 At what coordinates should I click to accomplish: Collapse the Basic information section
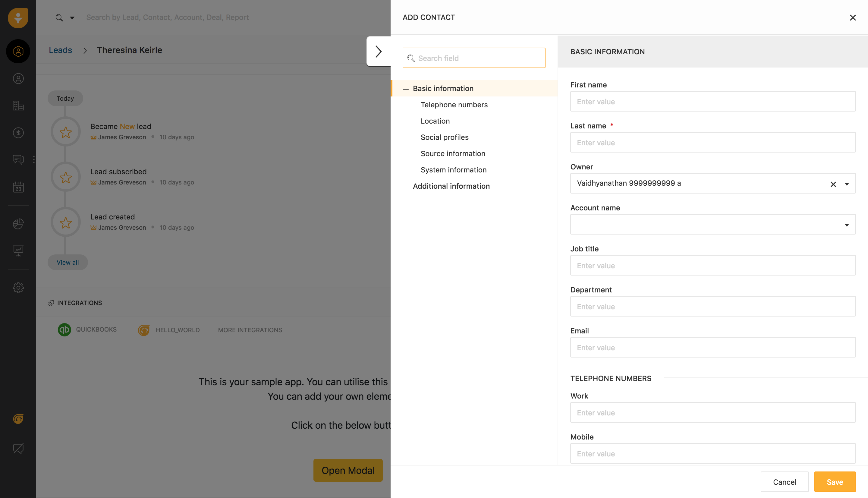[406, 89]
